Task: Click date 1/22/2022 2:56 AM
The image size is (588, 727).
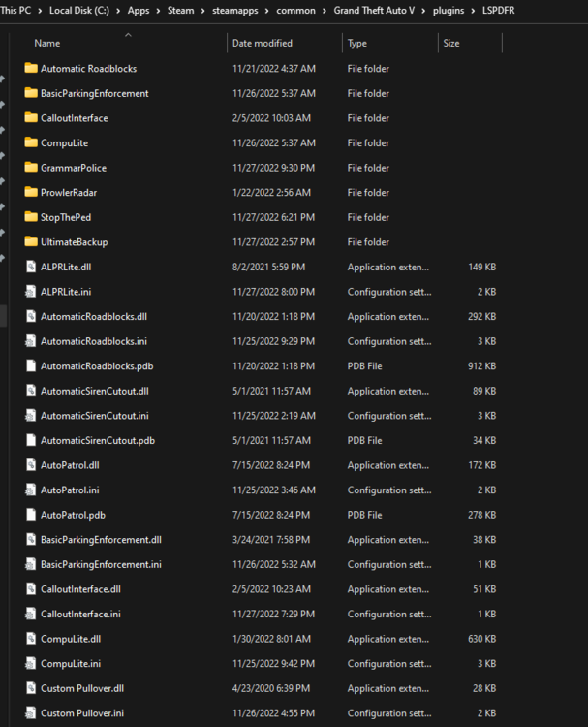Action: pyautogui.click(x=271, y=193)
